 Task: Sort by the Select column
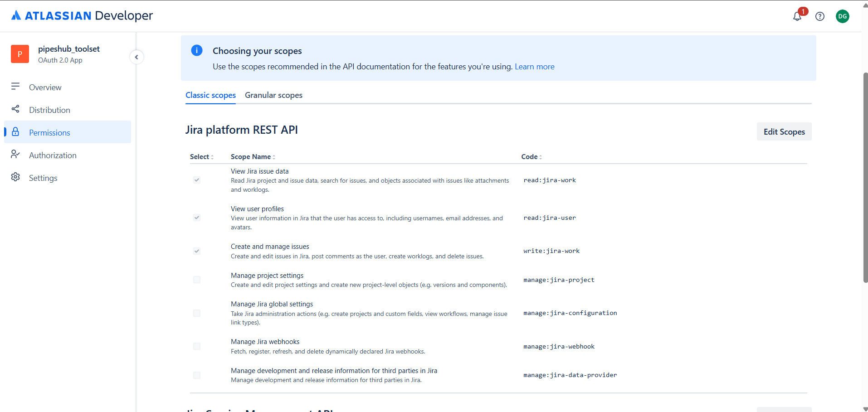coord(202,157)
